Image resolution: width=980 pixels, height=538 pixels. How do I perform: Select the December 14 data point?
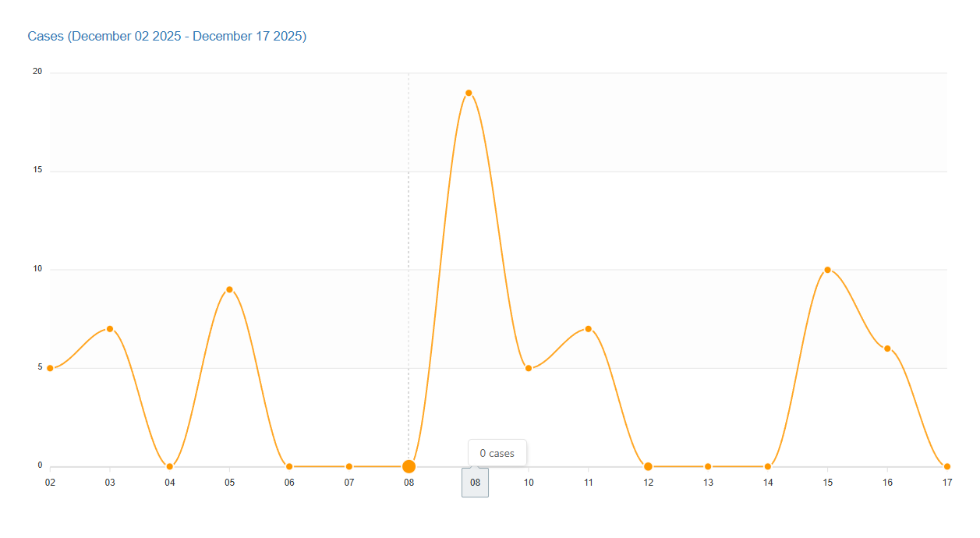(x=768, y=466)
